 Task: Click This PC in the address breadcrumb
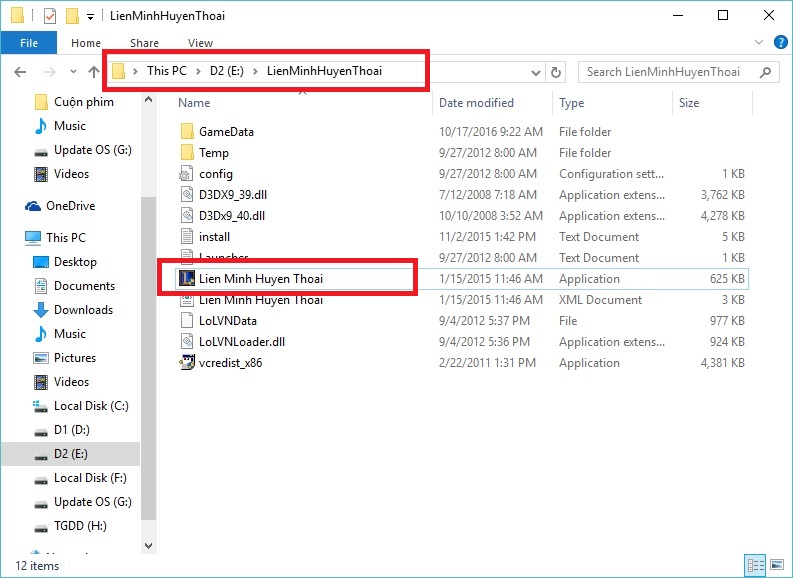point(167,71)
